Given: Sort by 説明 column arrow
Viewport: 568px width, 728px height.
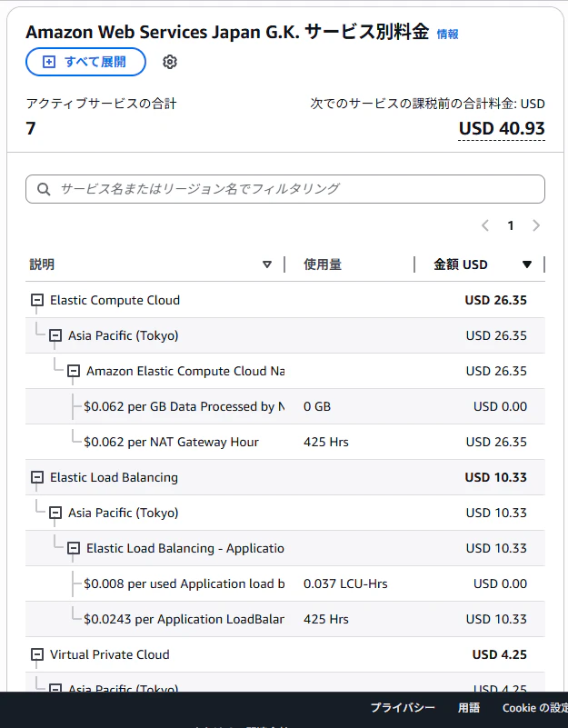Looking at the screenshot, I should pos(267,264).
